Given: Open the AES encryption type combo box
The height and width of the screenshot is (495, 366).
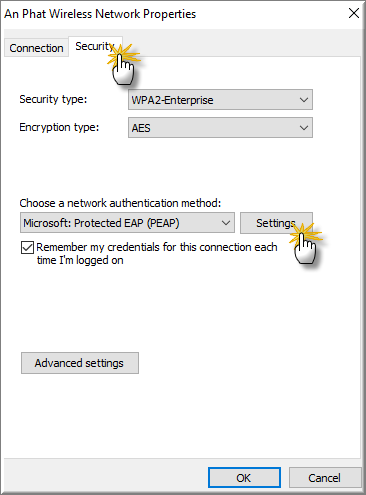Looking at the screenshot, I should pyautogui.click(x=220, y=127).
